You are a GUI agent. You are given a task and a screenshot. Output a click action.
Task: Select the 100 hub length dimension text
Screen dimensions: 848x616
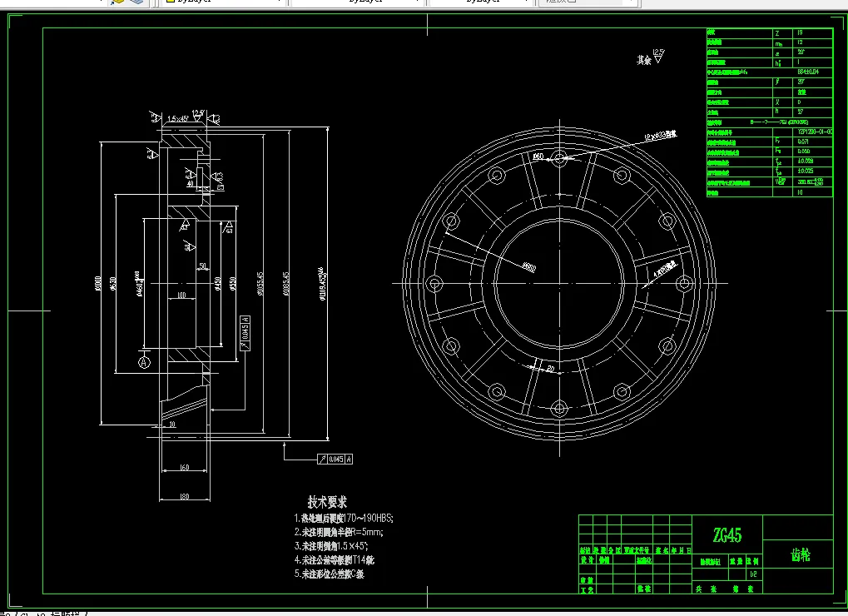(181, 295)
